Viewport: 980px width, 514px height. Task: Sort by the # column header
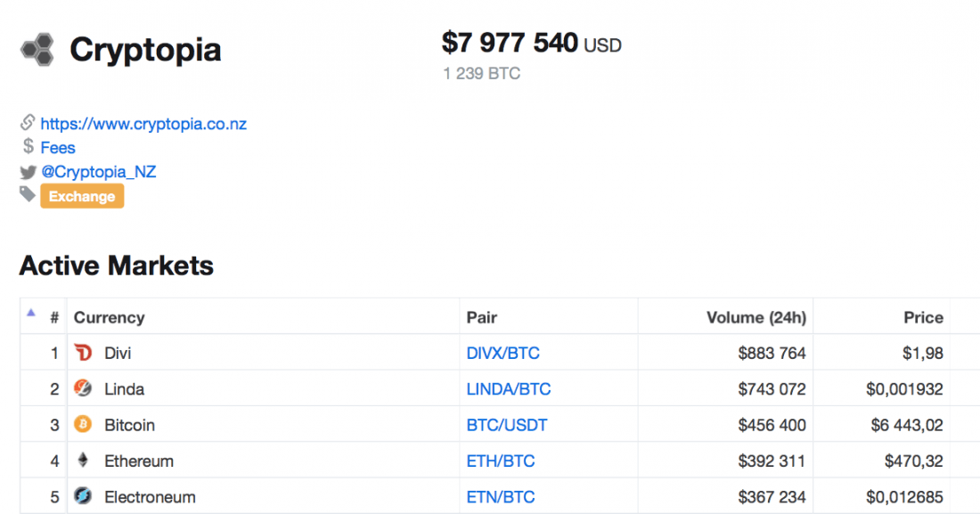[54, 318]
